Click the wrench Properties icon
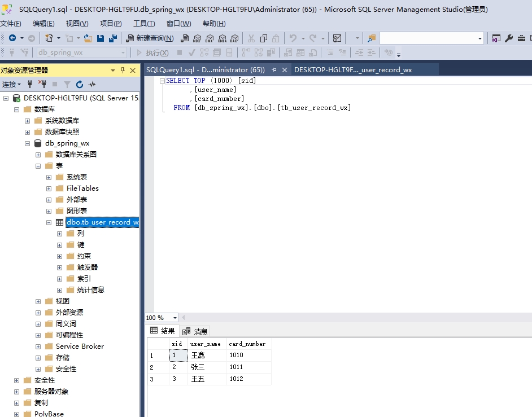The height and width of the screenshot is (417, 532). (509, 38)
